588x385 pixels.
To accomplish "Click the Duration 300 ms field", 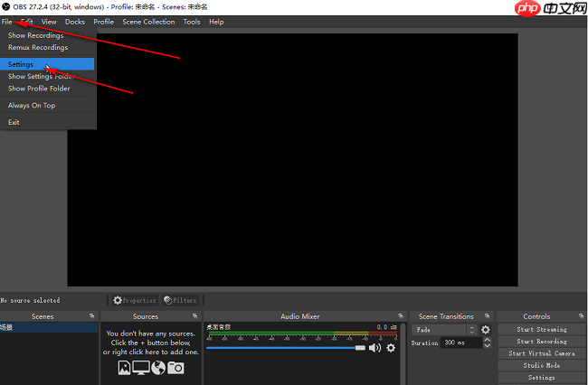I will [462, 343].
